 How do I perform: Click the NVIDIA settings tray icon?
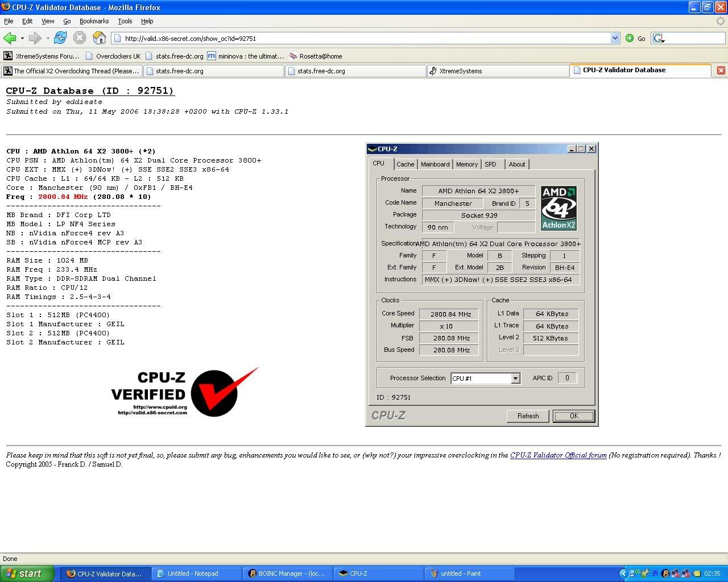pyautogui.click(x=697, y=573)
